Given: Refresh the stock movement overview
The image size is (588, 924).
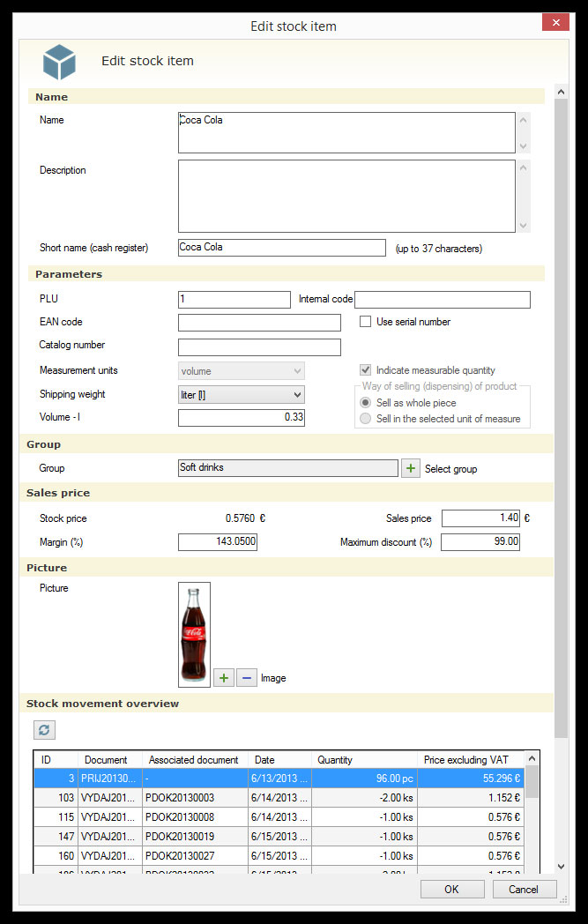Looking at the screenshot, I should [x=44, y=730].
